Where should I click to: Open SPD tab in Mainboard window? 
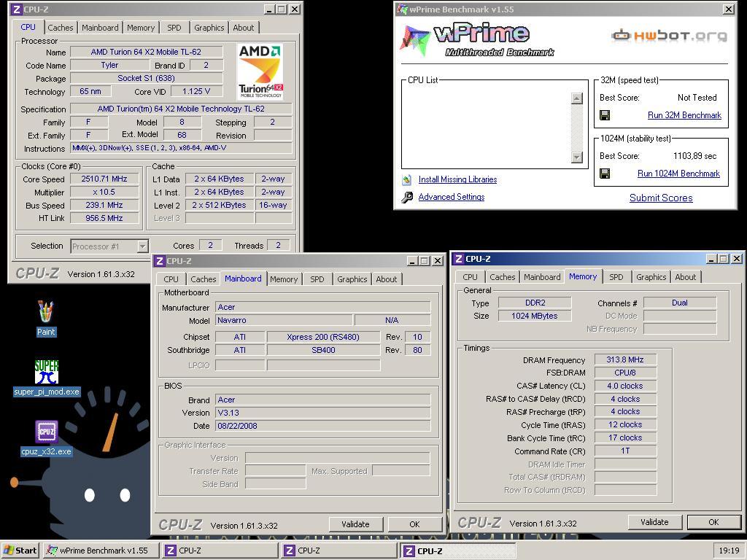point(317,279)
